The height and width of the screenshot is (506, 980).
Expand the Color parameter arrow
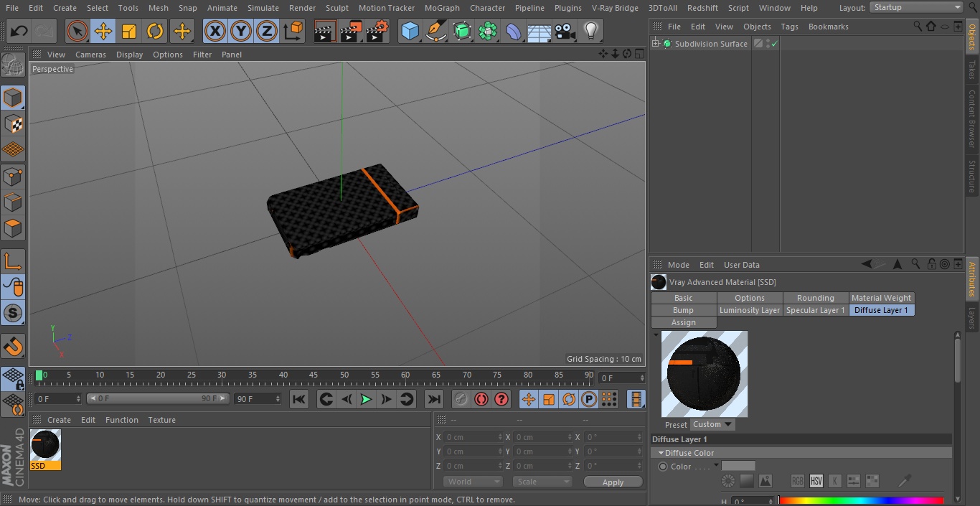tap(716, 465)
